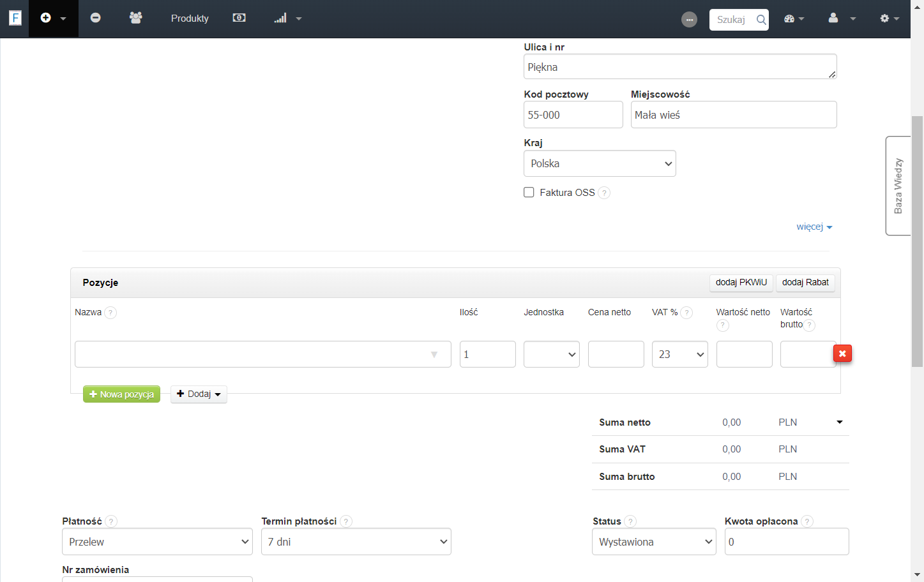This screenshot has height=582, width=924.
Task: Click the Ilość quantity field
Action: coord(488,354)
